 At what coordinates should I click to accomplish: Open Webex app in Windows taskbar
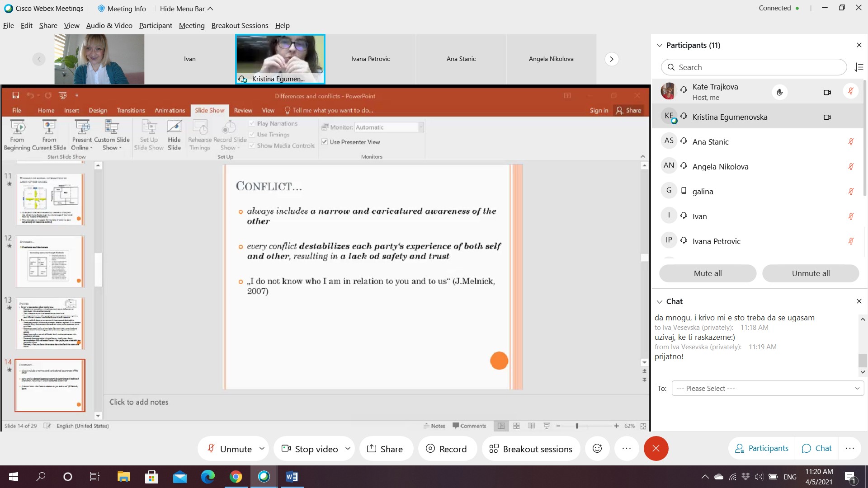[264, 477]
